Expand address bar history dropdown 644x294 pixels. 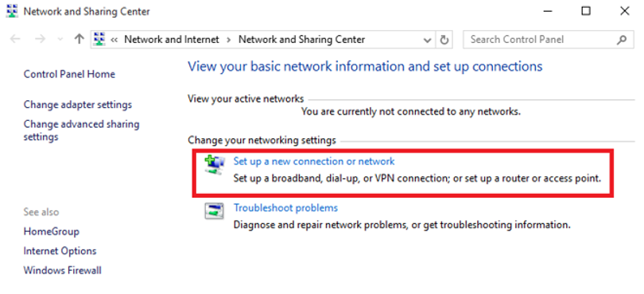pos(427,41)
